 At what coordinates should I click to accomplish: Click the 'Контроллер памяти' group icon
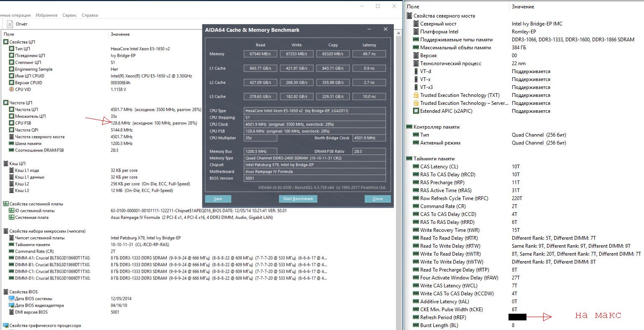tap(409, 127)
